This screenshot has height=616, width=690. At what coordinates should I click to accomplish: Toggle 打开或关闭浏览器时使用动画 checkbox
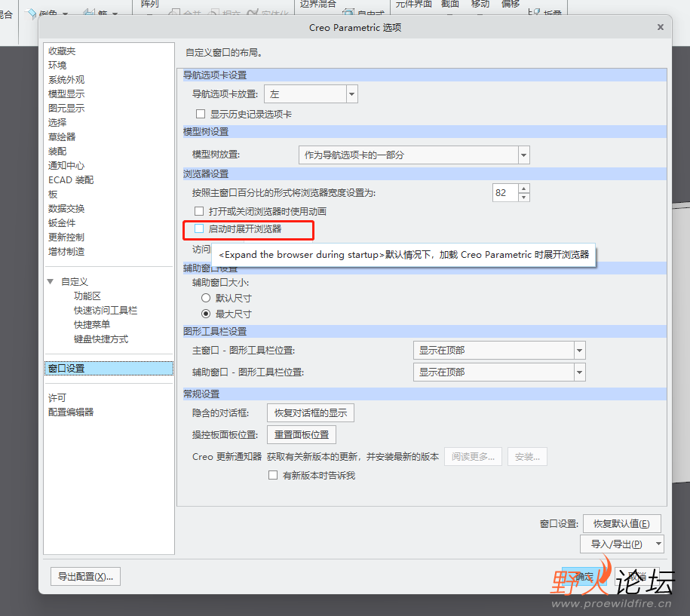click(199, 211)
